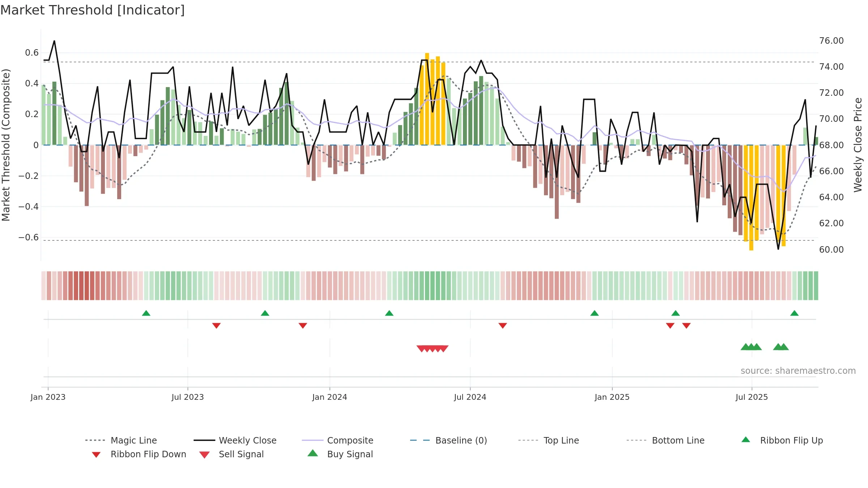Hide Ribbon Flip Up markers via legend
This screenshot has width=868, height=488.
(x=782, y=440)
